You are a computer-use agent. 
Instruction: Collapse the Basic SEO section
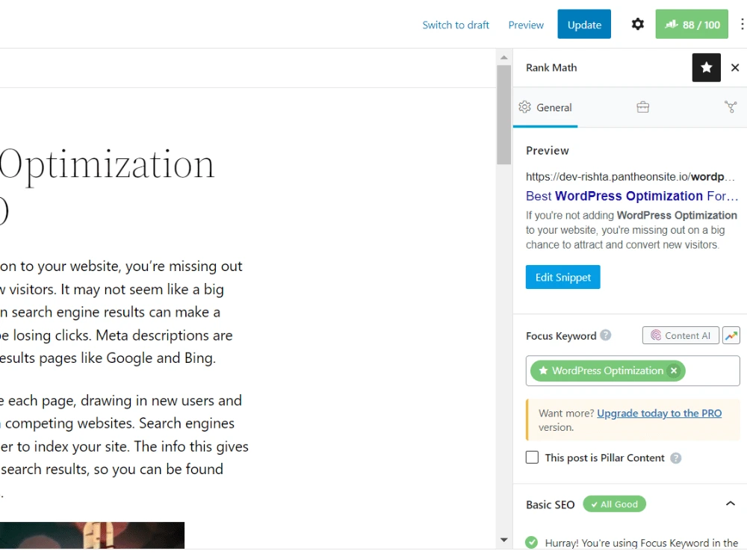pos(730,504)
